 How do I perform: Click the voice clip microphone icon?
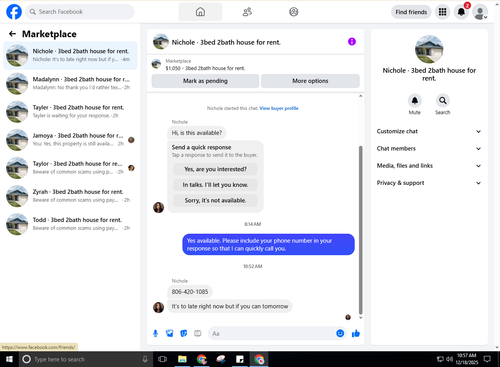point(155,333)
